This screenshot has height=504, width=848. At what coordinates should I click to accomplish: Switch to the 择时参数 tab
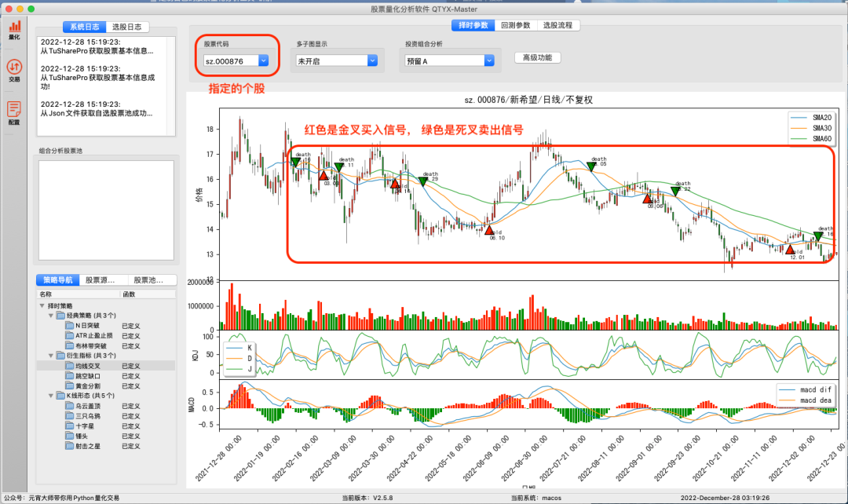[473, 25]
